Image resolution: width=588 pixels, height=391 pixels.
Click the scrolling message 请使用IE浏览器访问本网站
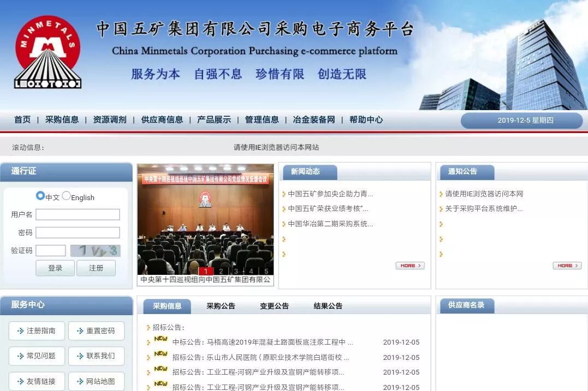pyautogui.click(x=276, y=148)
